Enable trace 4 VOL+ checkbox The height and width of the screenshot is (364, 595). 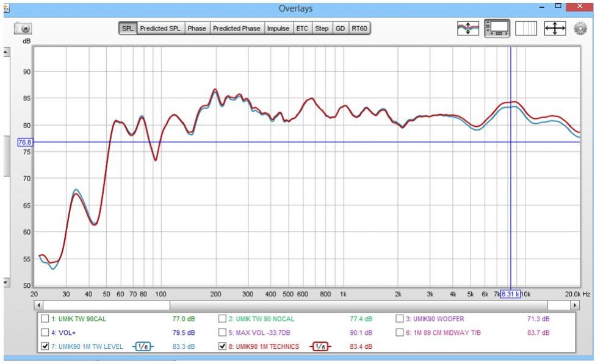(x=45, y=332)
